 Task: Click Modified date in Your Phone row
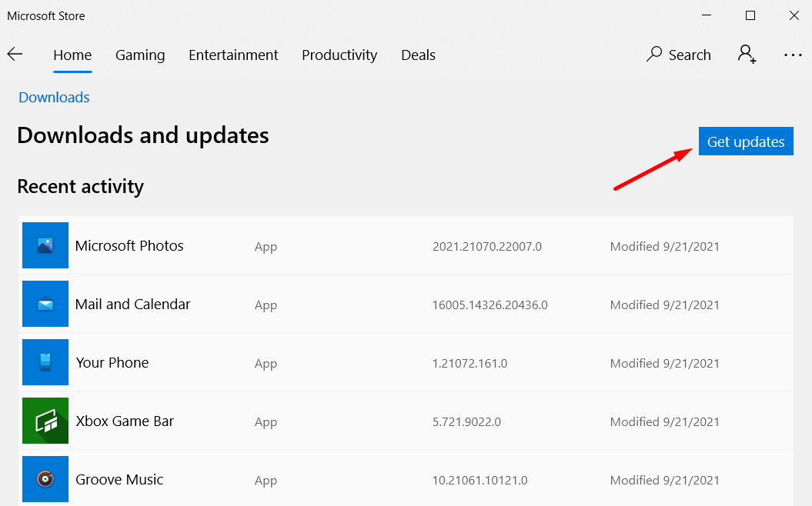pos(665,364)
